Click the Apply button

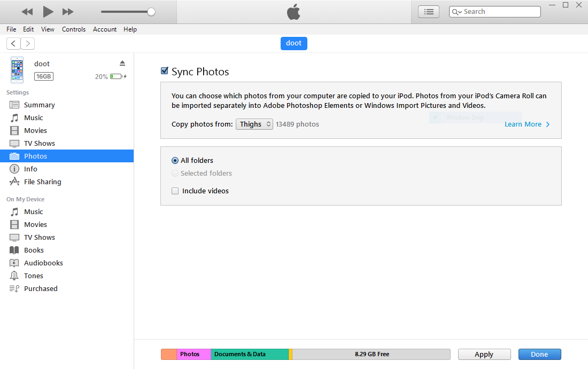484,355
